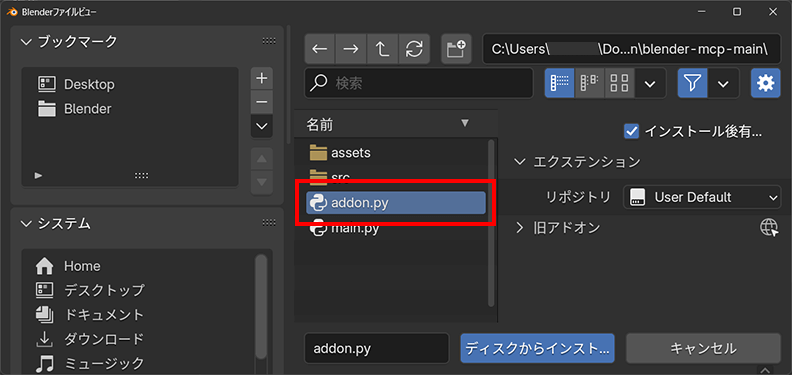The height and width of the screenshot is (376, 792).
Task: Navigate up to parent directory
Action: [x=382, y=49]
